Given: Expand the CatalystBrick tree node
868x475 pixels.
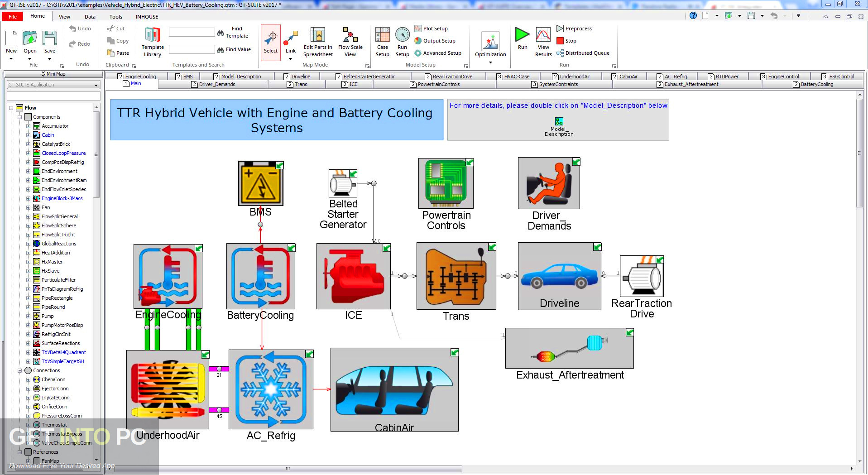Looking at the screenshot, I should pyautogui.click(x=28, y=144).
